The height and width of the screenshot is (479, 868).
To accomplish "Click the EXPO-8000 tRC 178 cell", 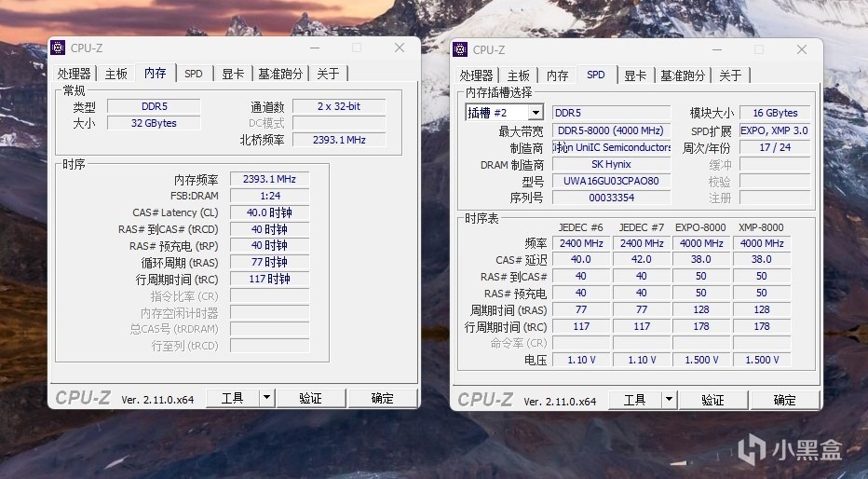I will point(700,327).
